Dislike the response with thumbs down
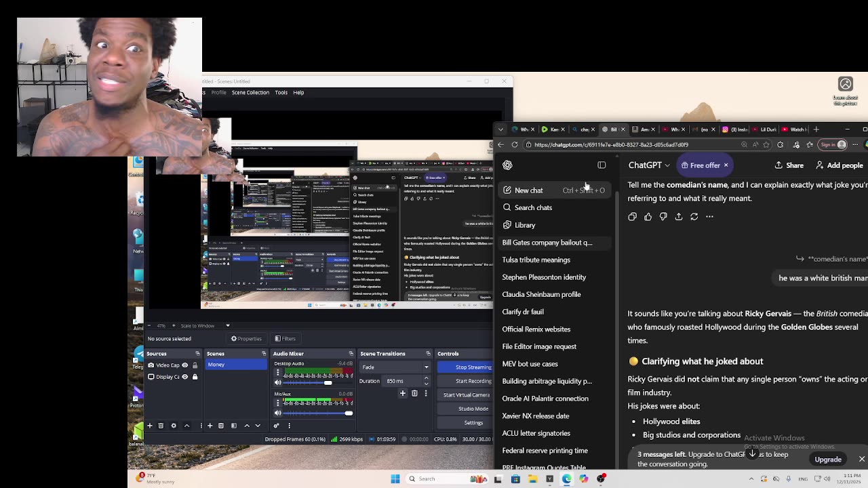Image resolution: width=868 pixels, height=488 pixels. pyautogui.click(x=663, y=216)
